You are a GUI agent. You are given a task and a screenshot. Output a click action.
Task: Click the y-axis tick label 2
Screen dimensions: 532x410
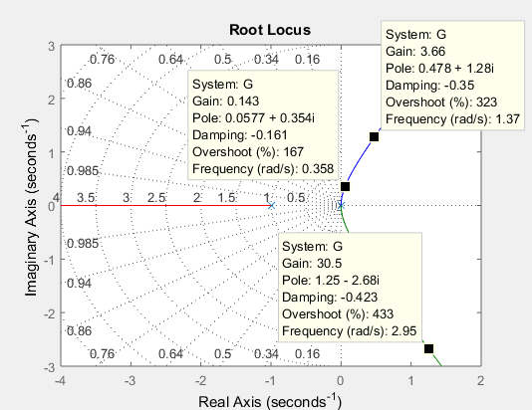[51, 100]
